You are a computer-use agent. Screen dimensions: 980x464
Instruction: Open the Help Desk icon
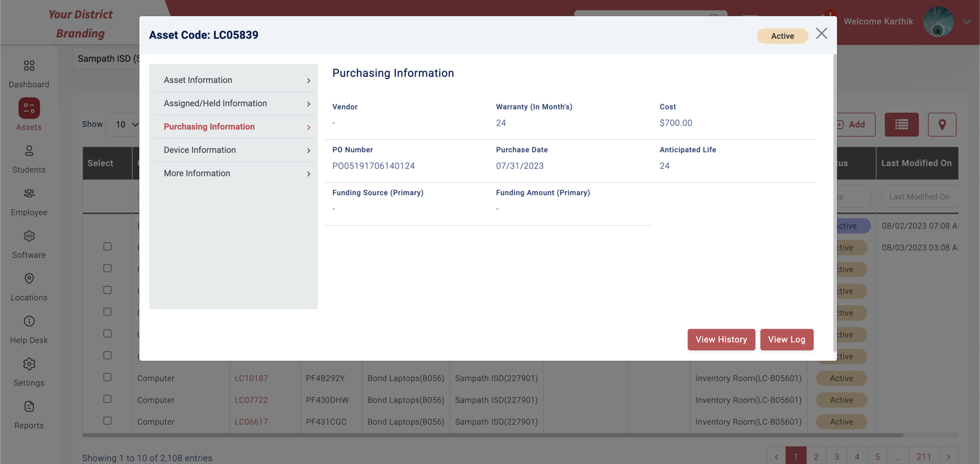[x=29, y=322]
